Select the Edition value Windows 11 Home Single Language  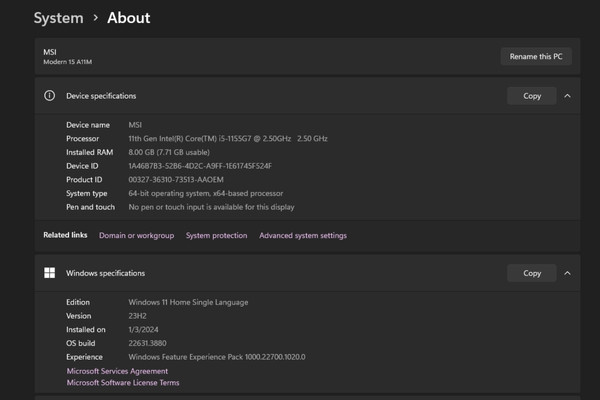(188, 302)
